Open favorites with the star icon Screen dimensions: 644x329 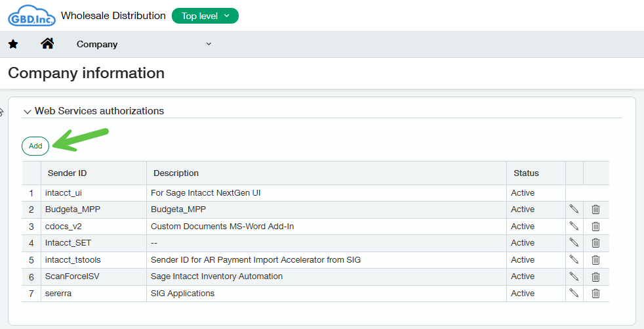[x=13, y=44]
